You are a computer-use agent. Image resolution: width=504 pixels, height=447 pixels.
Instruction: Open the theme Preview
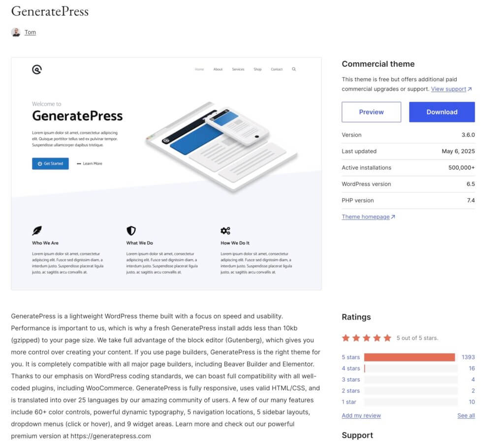(371, 112)
